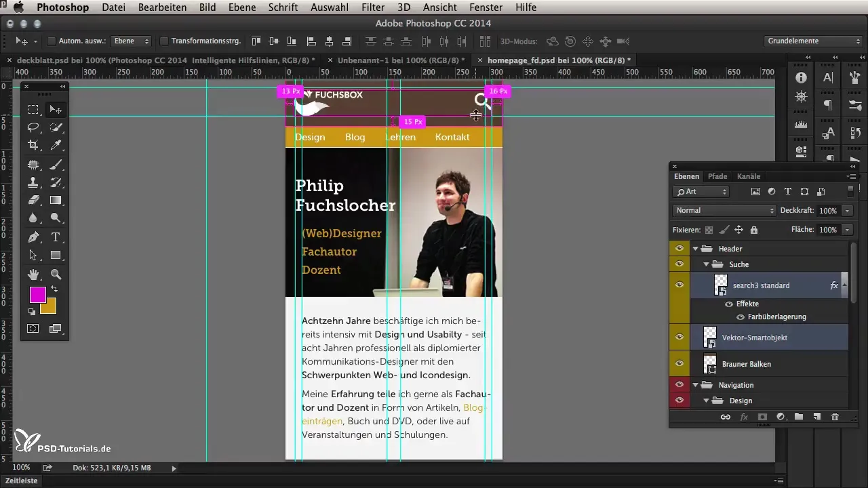The image size is (868, 488).
Task: Select the Brush tool
Action: click(56, 164)
